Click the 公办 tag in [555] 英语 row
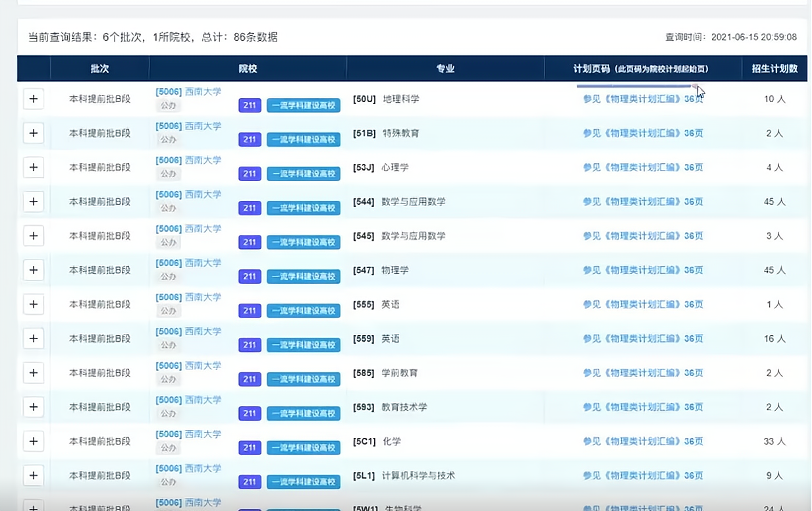Screen dimensions: 812x511 coord(169,311)
